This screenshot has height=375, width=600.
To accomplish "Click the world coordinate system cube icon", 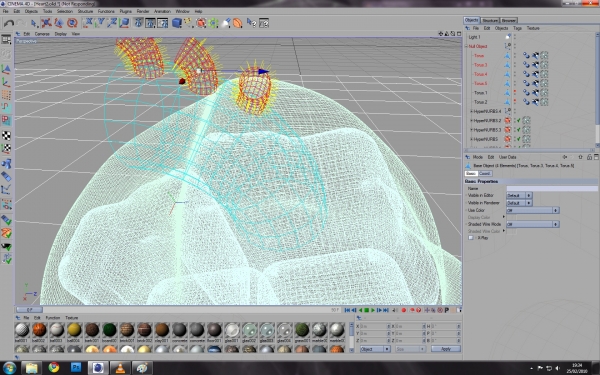I will point(124,23).
